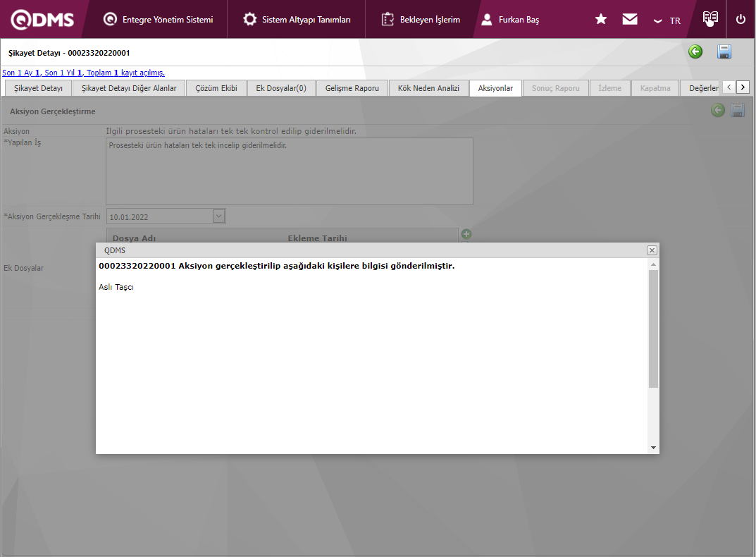
Task: Click the QDMS logo in header
Action: [42, 20]
